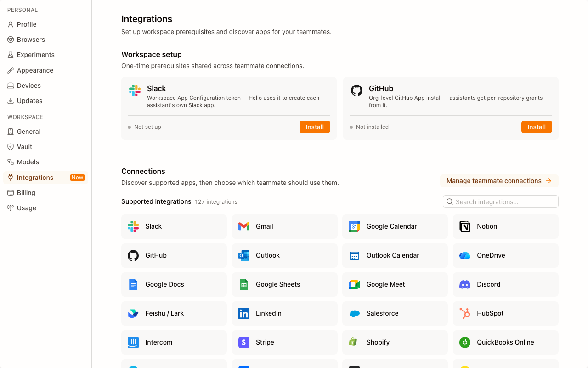Image resolution: width=588 pixels, height=368 pixels.
Task: Select Integrations in the sidebar
Action: click(45, 178)
